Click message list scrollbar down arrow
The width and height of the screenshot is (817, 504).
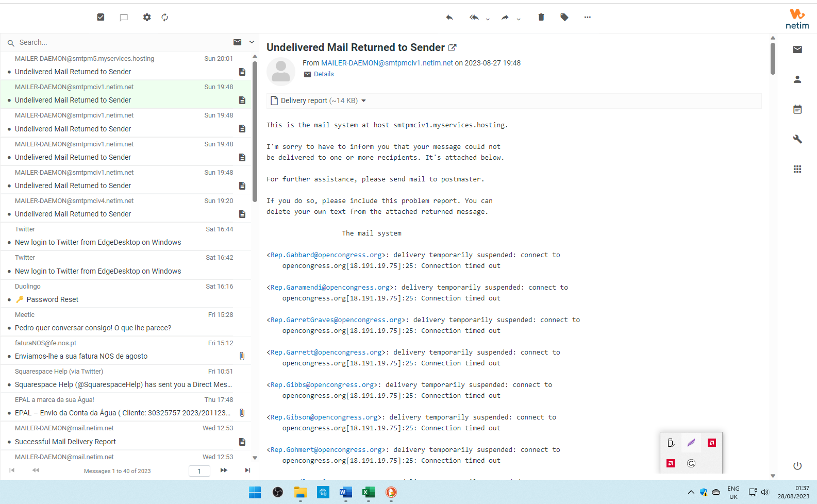point(255,458)
